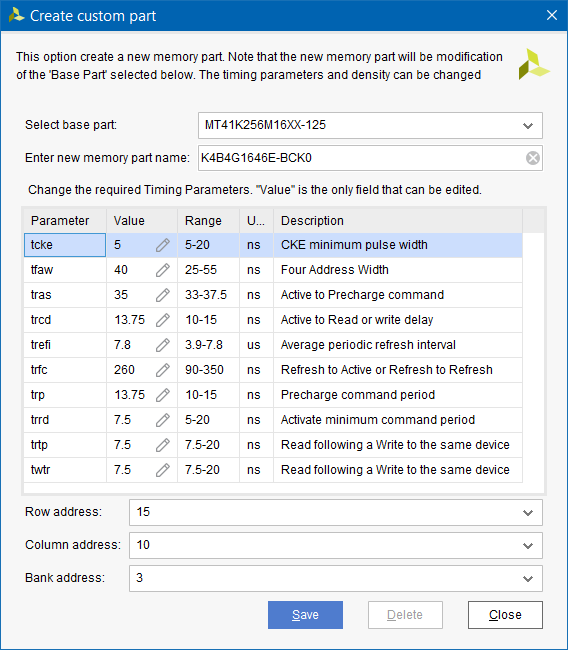Click 'Activate minimum command period' description
This screenshot has width=568, height=650.
[x=378, y=420]
